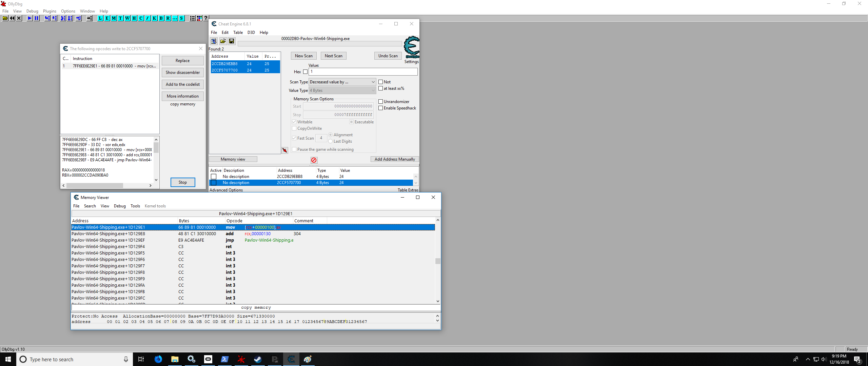Open the Options menu in OllyDbg
Viewport: 868px width, 366px height.
coord(68,11)
